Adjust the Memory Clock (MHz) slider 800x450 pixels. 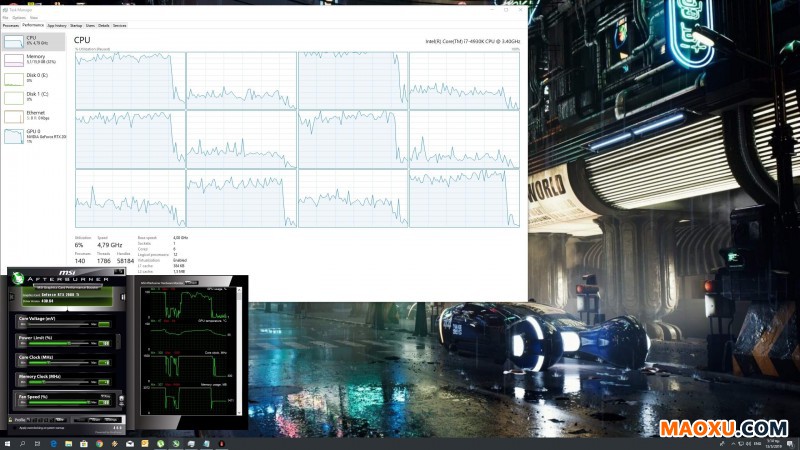tap(59, 382)
